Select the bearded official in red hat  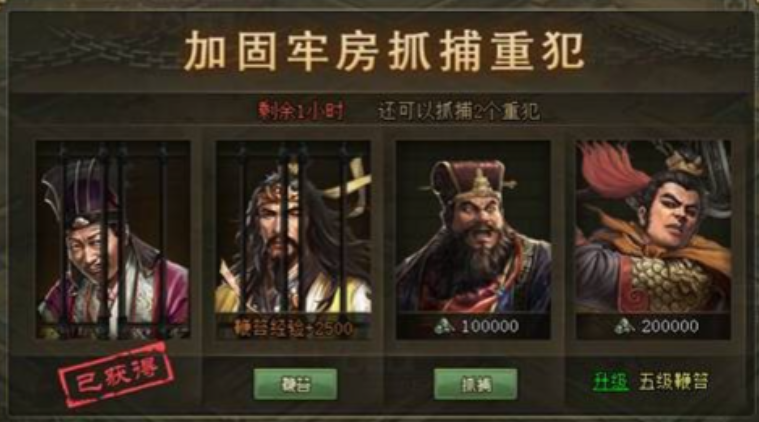(473, 227)
